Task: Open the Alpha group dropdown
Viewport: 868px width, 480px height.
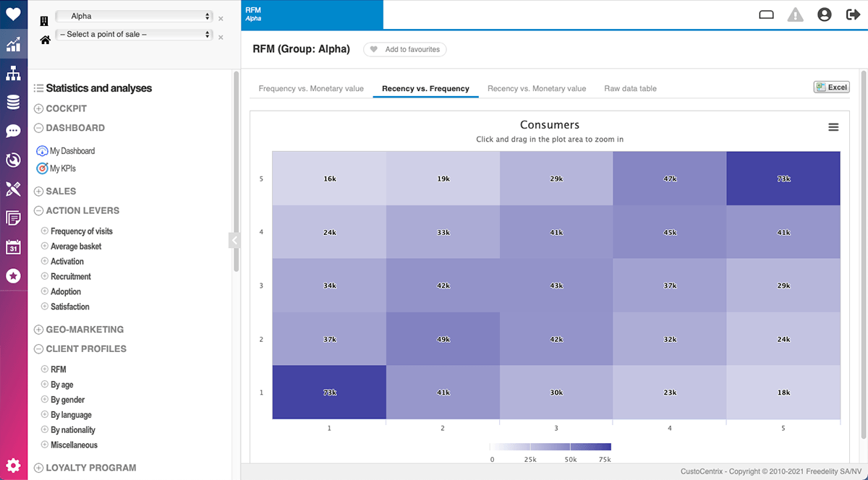Action: point(134,16)
